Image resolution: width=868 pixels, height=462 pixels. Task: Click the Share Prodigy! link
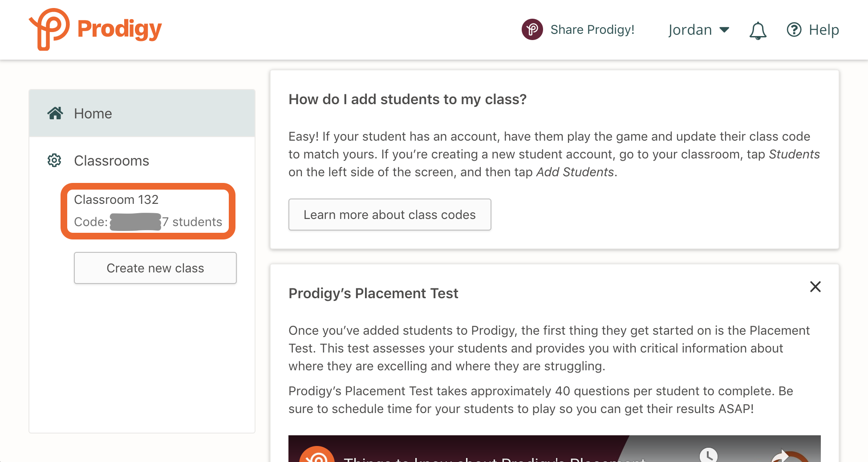point(592,29)
